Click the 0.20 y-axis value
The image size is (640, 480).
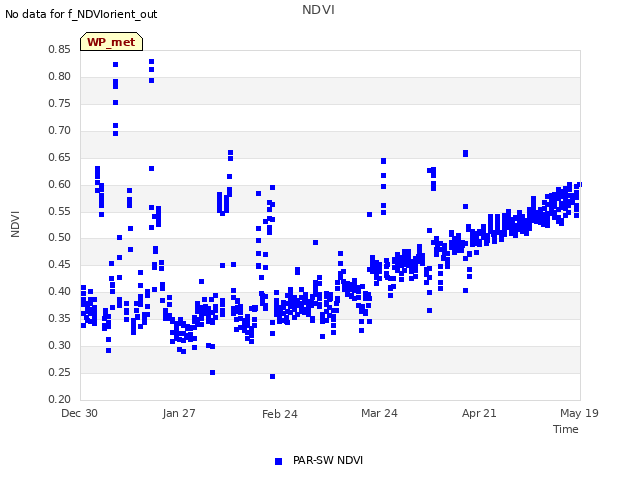pyautogui.click(x=60, y=399)
